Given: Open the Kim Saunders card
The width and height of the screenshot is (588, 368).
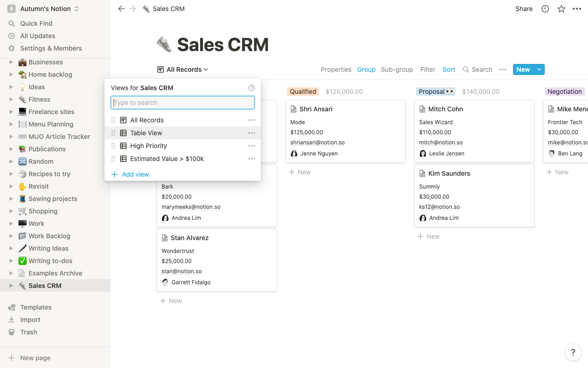Looking at the screenshot, I should (x=474, y=196).
